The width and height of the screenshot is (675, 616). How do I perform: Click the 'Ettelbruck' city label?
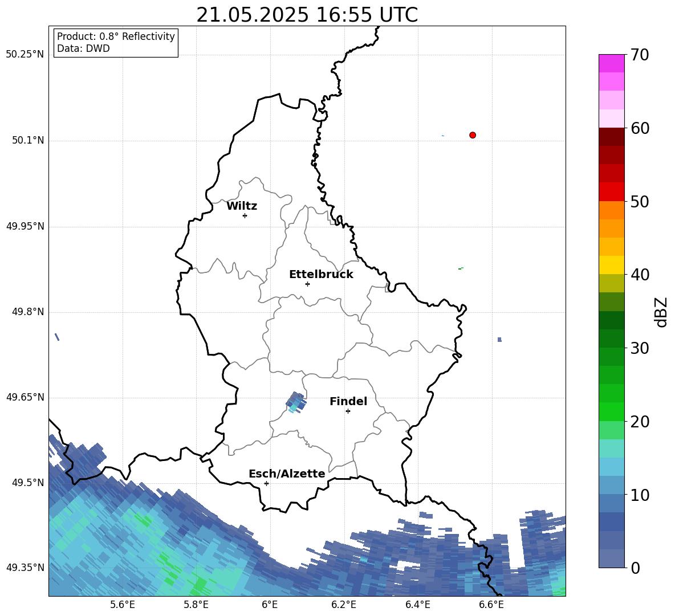click(x=321, y=275)
